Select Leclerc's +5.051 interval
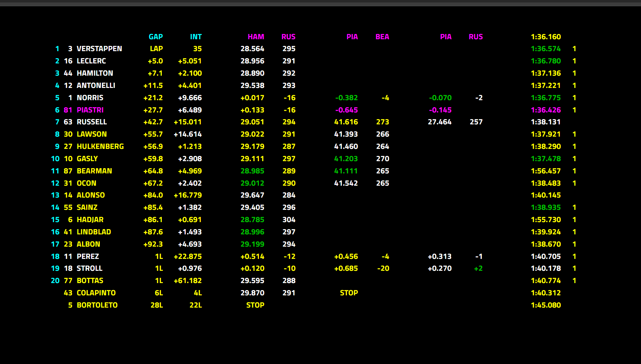This screenshot has height=364, width=641. [x=190, y=61]
